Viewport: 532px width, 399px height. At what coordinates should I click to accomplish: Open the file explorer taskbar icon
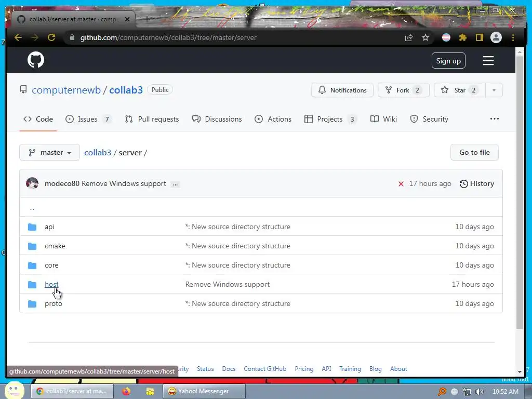tap(150, 391)
